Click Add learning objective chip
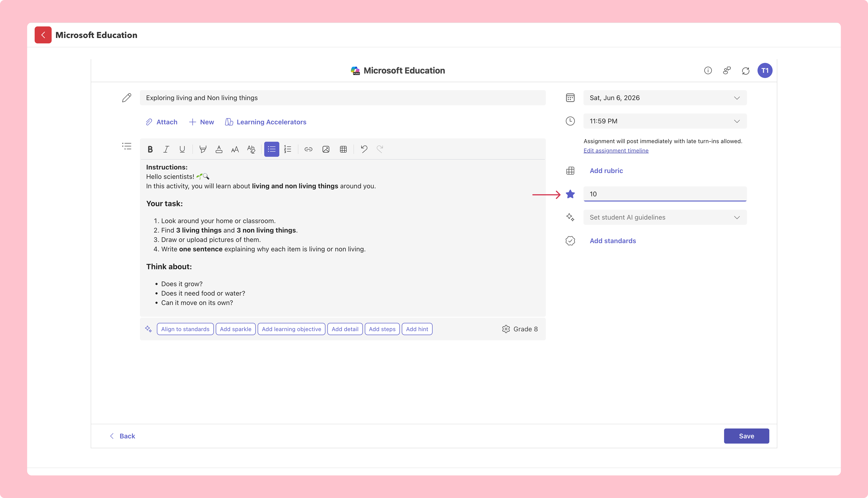 [291, 329]
